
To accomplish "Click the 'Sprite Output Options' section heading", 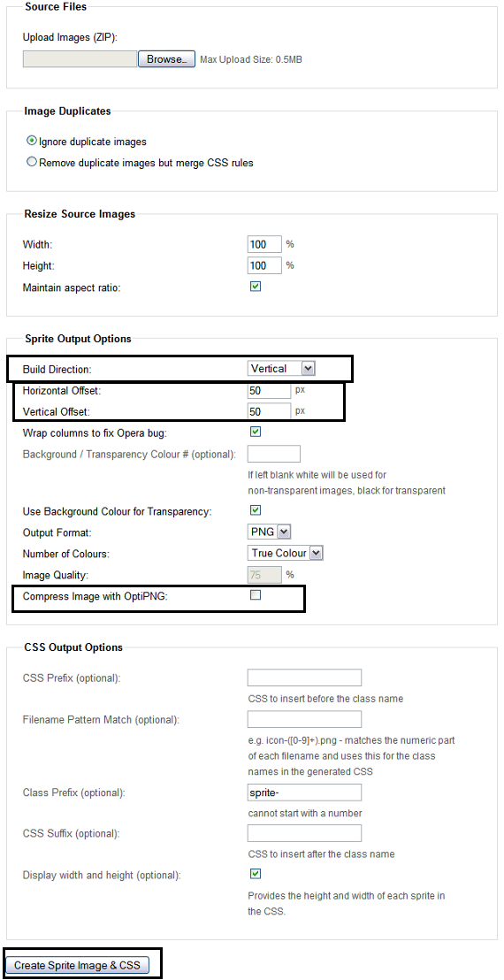I will [x=78, y=339].
